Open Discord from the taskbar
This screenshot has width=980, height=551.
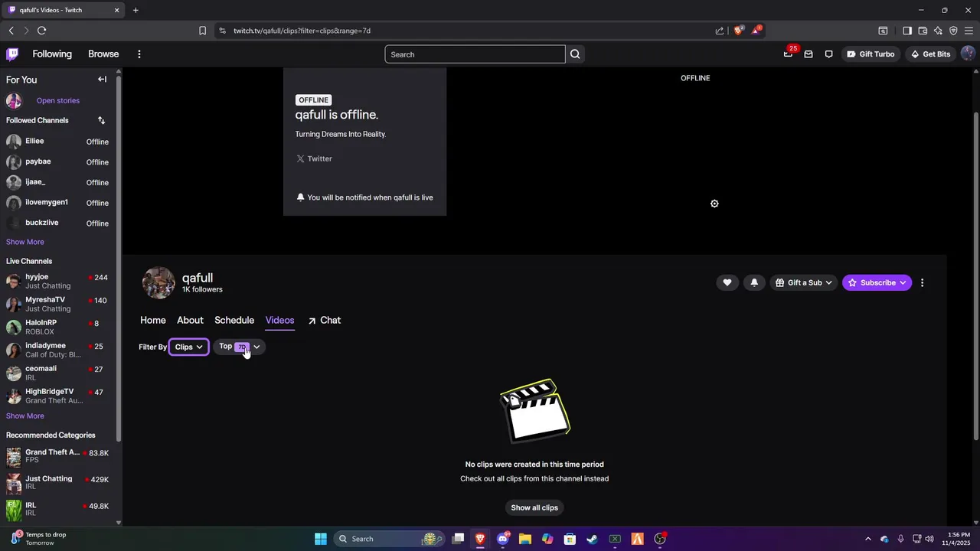pyautogui.click(x=503, y=539)
